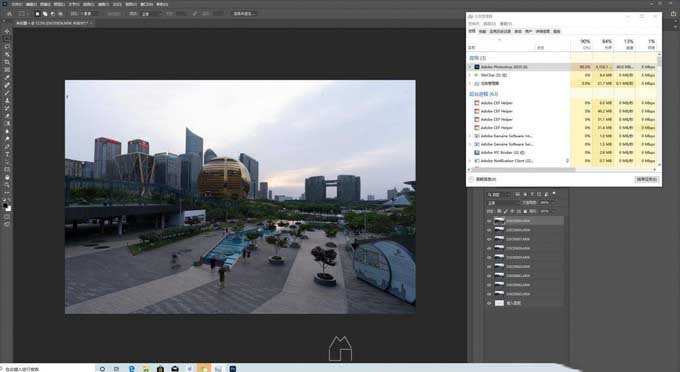680x372 pixels.
Task: Select the Hand tool
Action: 7,178
